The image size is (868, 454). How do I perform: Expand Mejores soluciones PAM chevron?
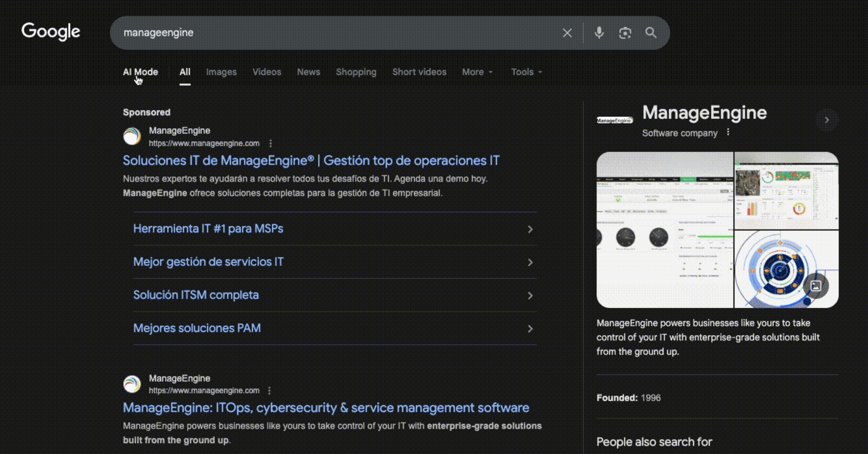tap(530, 329)
